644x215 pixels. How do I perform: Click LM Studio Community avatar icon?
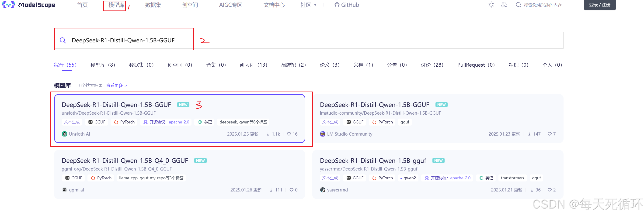click(x=323, y=134)
